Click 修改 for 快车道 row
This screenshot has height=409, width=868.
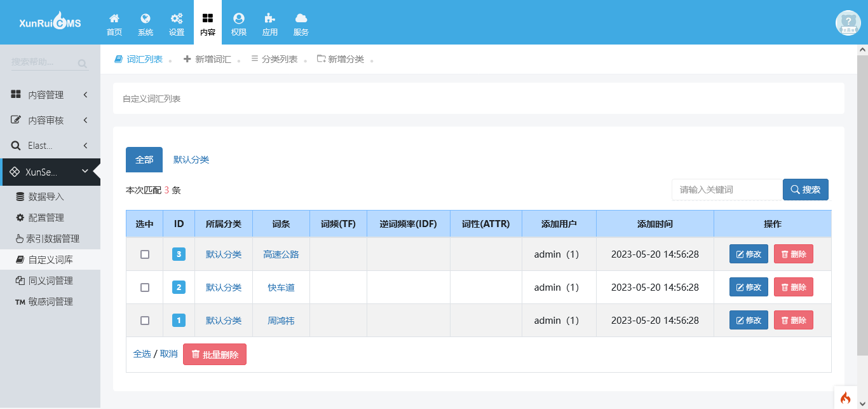tap(749, 287)
